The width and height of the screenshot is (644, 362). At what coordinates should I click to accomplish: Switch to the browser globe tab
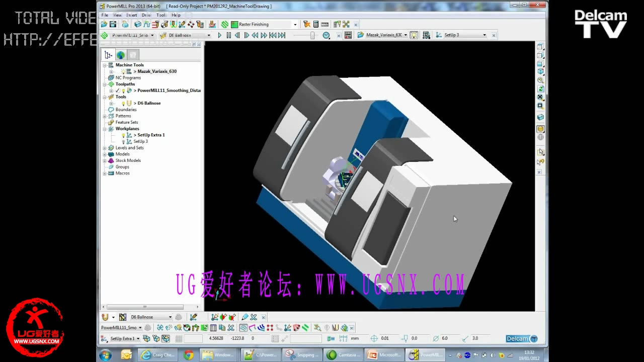coord(121,55)
